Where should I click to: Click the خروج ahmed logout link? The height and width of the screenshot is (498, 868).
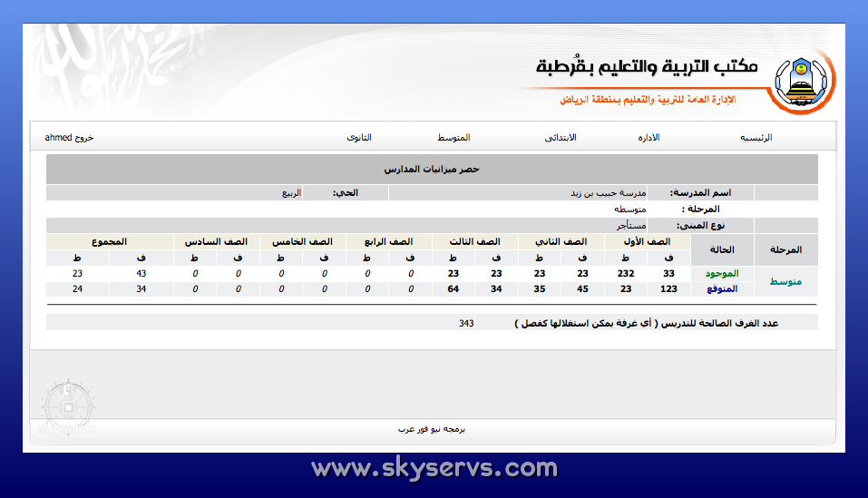[x=70, y=138]
